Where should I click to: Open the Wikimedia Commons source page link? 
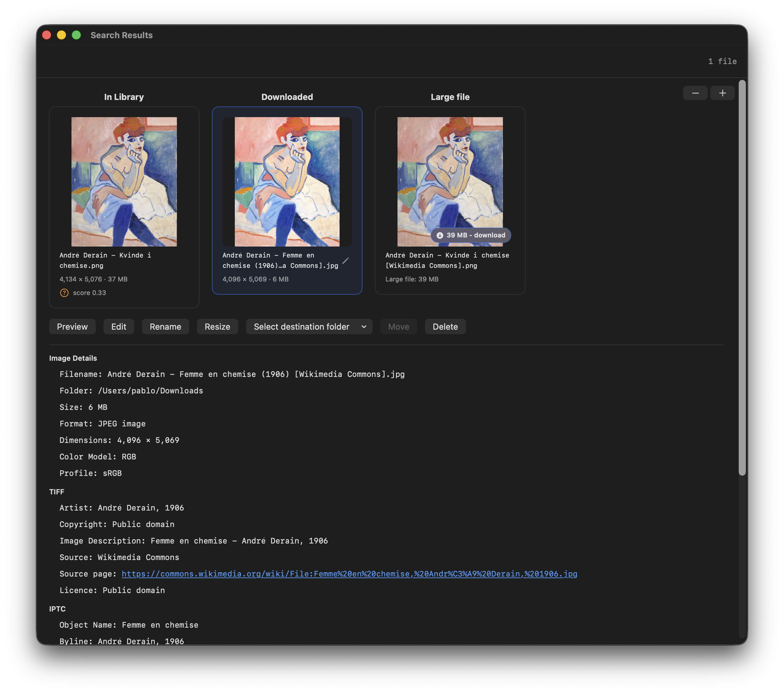point(349,574)
